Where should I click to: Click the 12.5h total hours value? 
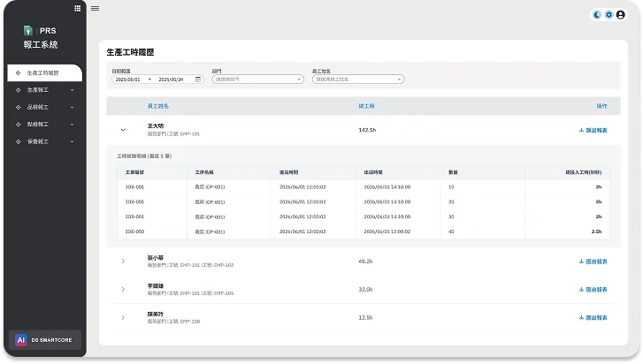pyautogui.click(x=365, y=318)
